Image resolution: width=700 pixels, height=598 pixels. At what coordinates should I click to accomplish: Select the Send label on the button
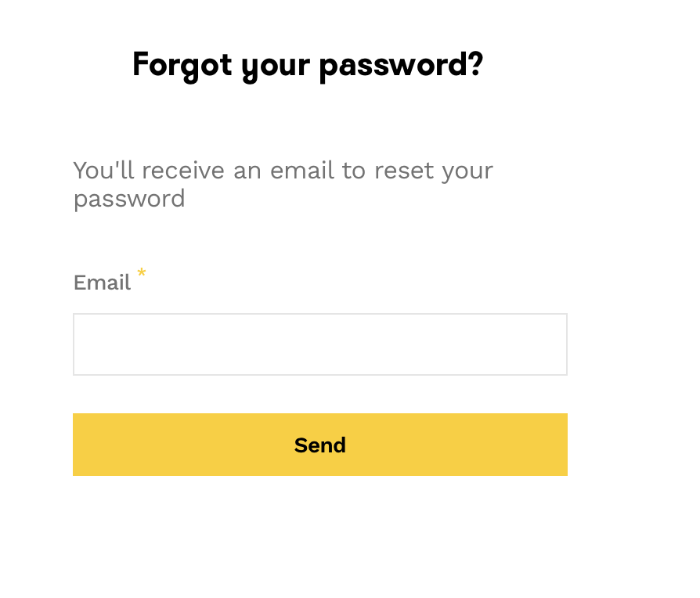(319, 445)
